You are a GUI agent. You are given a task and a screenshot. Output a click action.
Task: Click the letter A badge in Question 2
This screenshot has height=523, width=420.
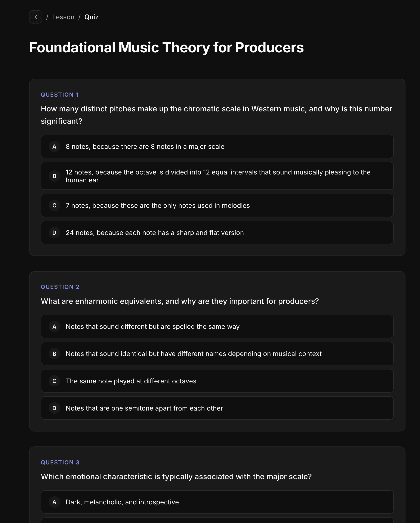coord(54,327)
